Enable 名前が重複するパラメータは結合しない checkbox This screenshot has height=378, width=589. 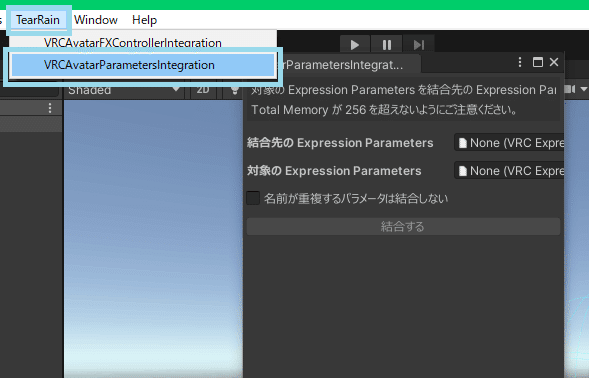click(253, 198)
